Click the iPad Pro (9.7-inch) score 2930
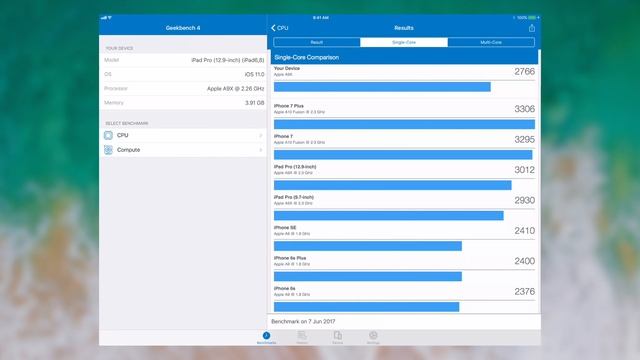Viewport: 640px width, 360px height. click(x=524, y=200)
